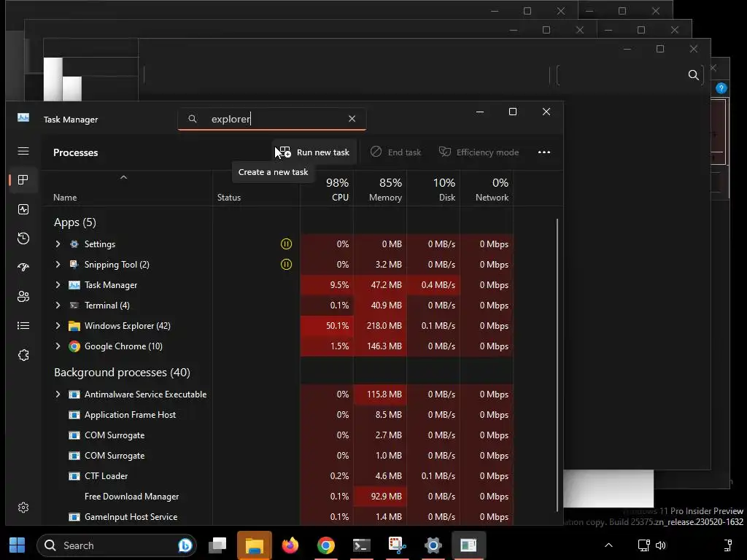Open the Startup apps page in sidebar

click(x=23, y=267)
